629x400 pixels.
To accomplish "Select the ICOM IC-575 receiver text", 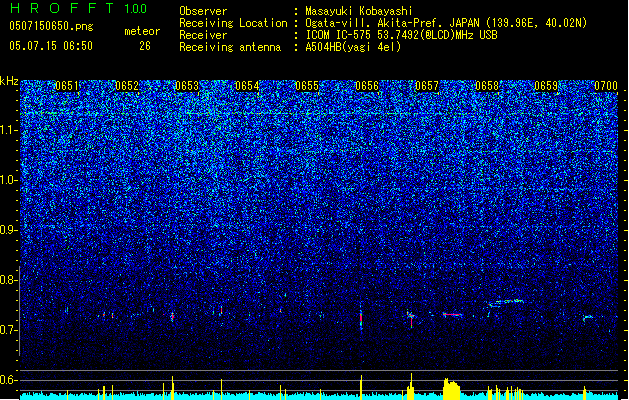I will coord(401,35).
